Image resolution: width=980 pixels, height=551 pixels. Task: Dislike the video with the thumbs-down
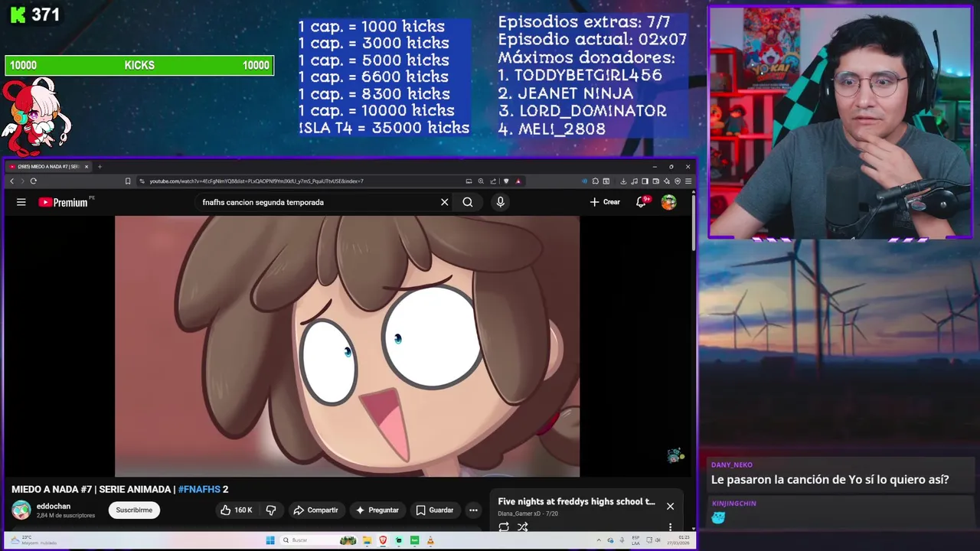pyautogui.click(x=270, y=510)
